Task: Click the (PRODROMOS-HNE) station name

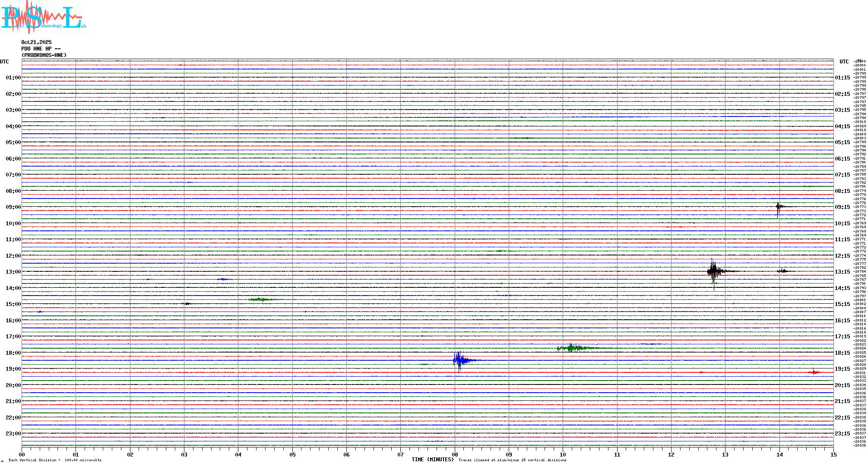Action: click(44, 55)
